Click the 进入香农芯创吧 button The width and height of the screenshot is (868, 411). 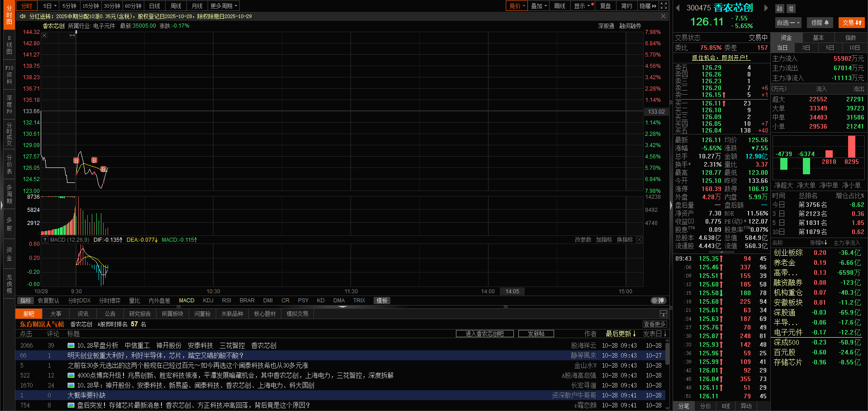click(484, 334)
